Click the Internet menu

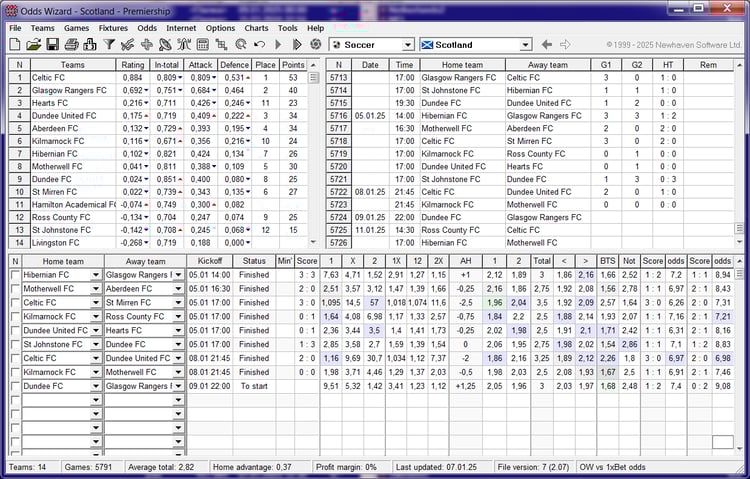click(181, 28)
